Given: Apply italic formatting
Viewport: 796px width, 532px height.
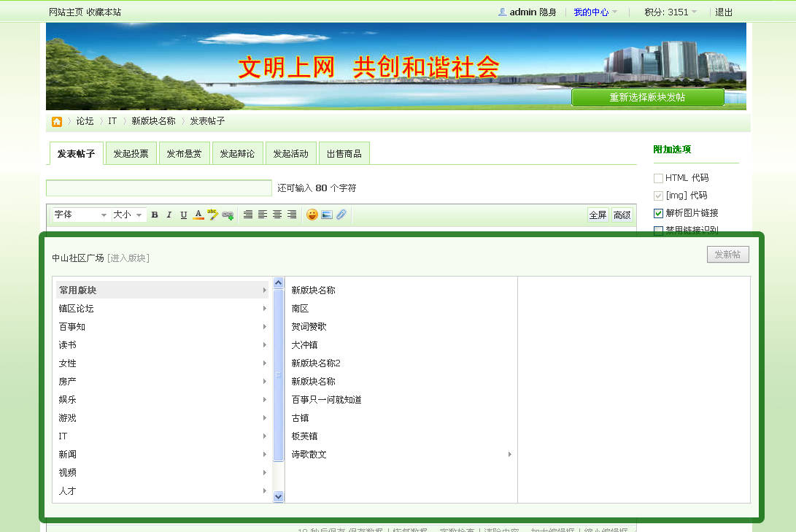Looking at the screenshot, I should pos(169,214).
